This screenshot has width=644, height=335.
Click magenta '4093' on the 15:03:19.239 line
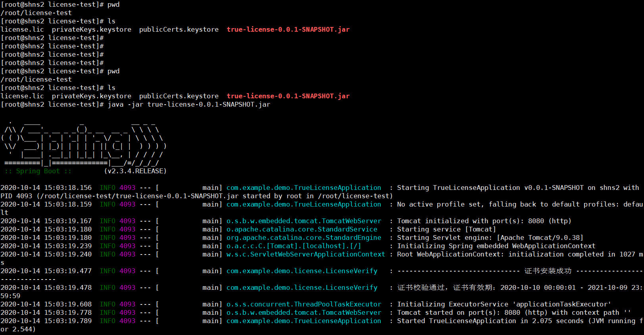click(127, 246)
